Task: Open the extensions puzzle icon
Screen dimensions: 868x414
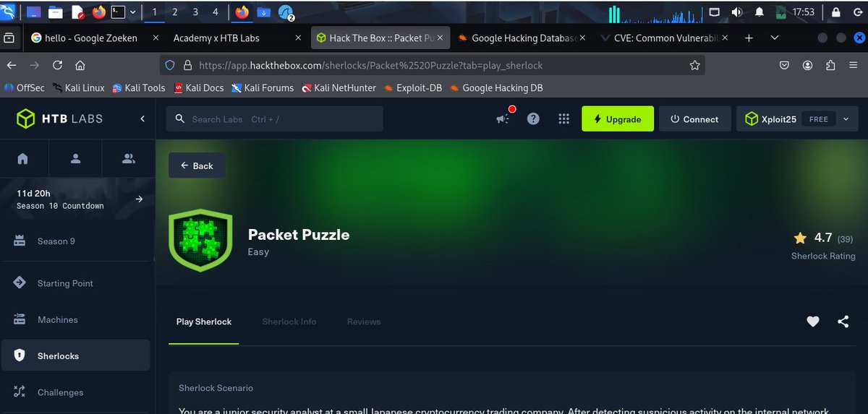Action: coord(830,65)
